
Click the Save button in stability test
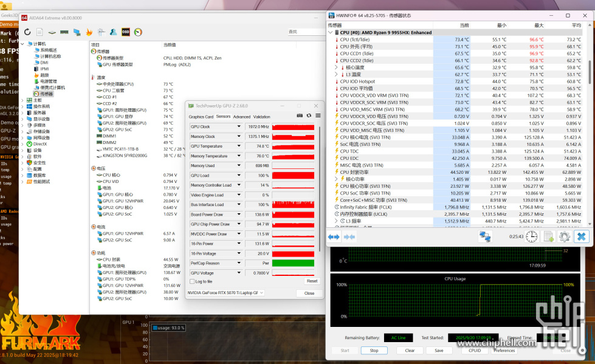tap(439, 351)
